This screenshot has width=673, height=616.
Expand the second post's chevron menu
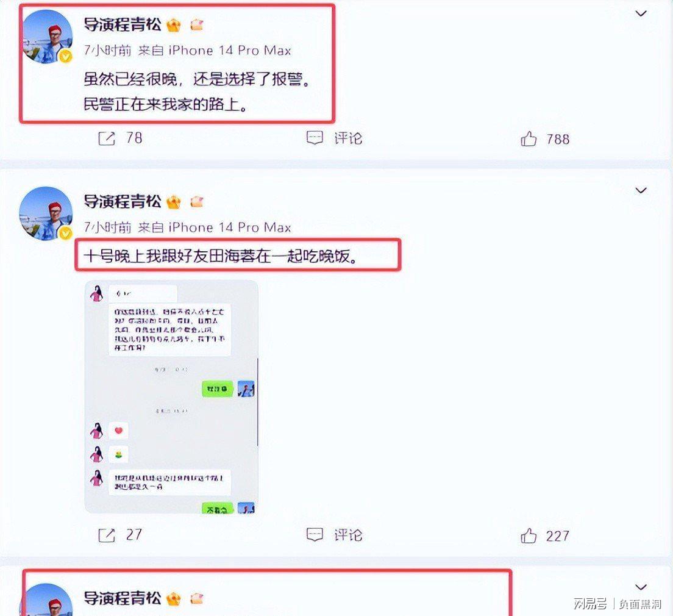pyautogui.click(x=641, y=190)
